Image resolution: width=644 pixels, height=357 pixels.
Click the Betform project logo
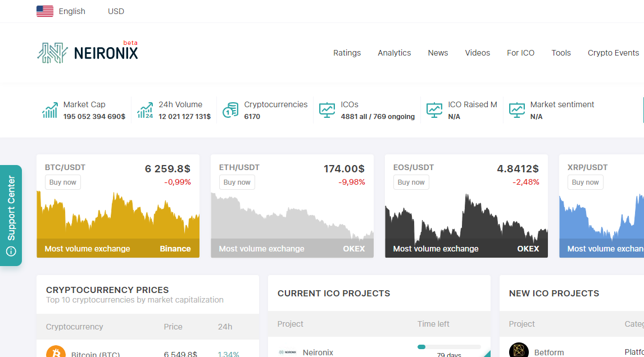(x=519, y=350)
